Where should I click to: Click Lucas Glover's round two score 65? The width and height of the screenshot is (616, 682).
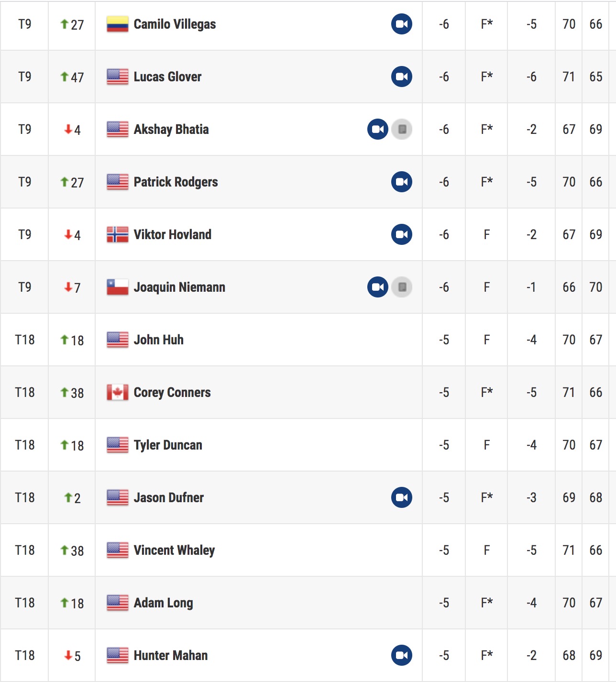pos(596,77)
